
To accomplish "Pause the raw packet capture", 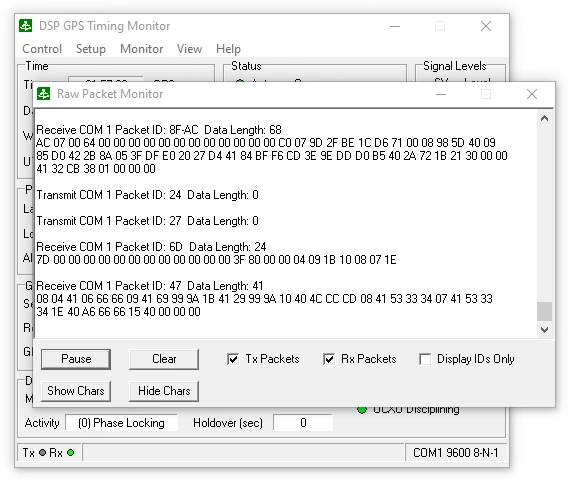I will (x=76, y=359).
